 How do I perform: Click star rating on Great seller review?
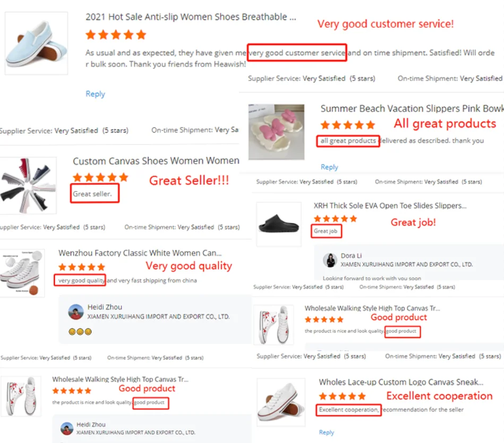100,177
